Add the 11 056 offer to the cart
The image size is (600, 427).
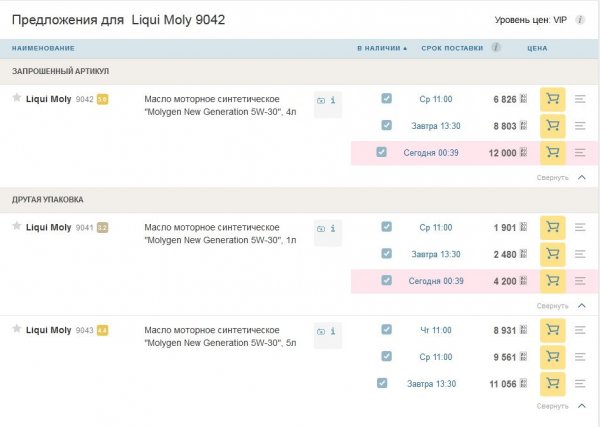pos(551,383)
